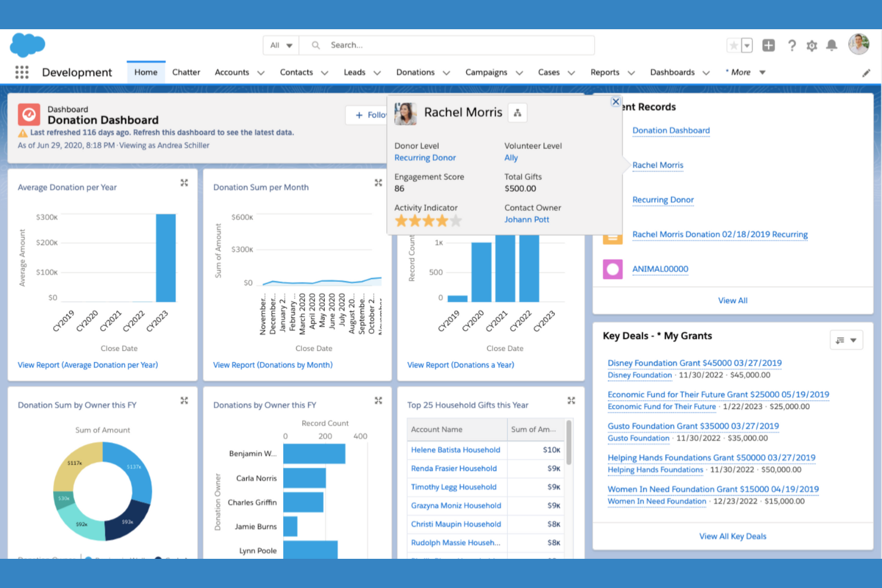Screen dimensions: 882x588
Task: Expand the Average Donation per Year chart
Action: click(x=184, y=183)
